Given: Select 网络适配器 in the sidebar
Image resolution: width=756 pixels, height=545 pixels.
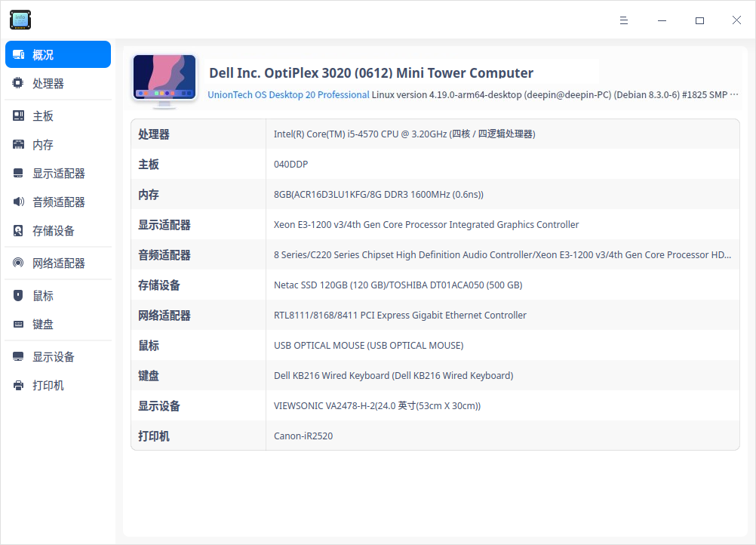Looking at the screenshot, I should [x=58, y=263].
